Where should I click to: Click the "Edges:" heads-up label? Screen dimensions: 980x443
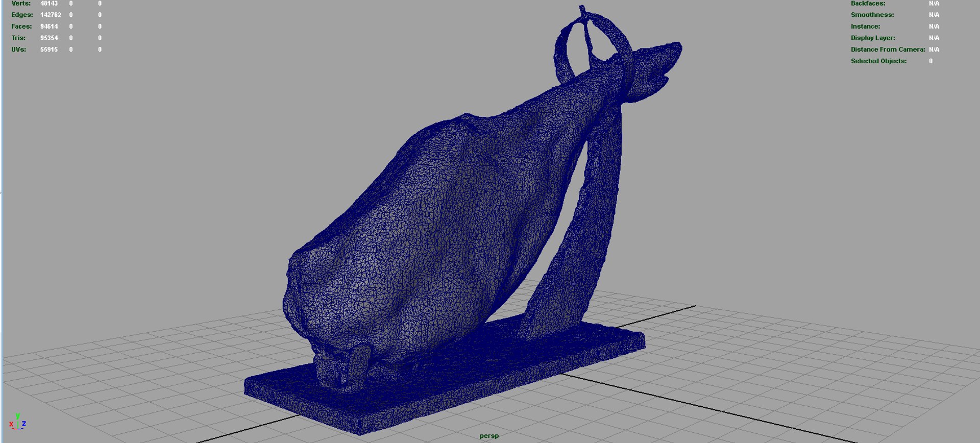[x=22, y=15]
